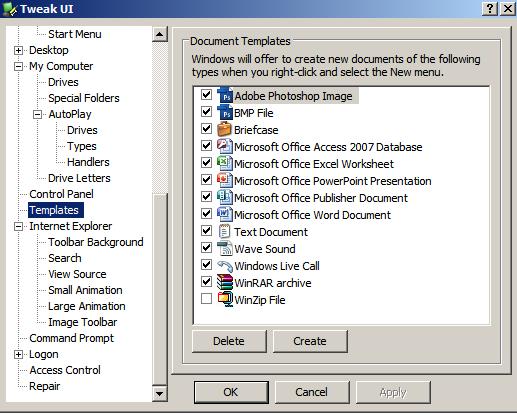
Task: Select Drive Letters in the tree
Action: (79, 178)
